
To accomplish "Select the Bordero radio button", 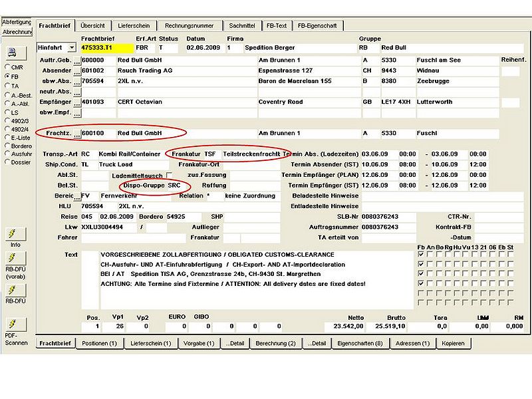I will coord(7,146).
